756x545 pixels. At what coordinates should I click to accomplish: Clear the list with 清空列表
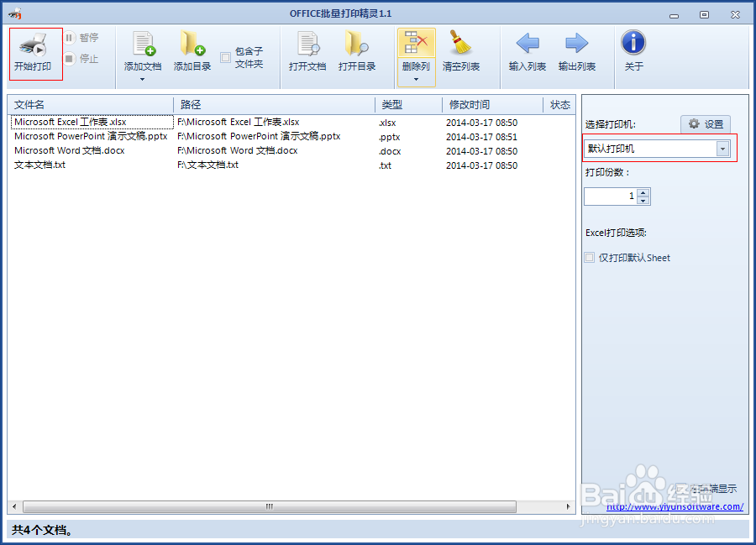(461, 52)
